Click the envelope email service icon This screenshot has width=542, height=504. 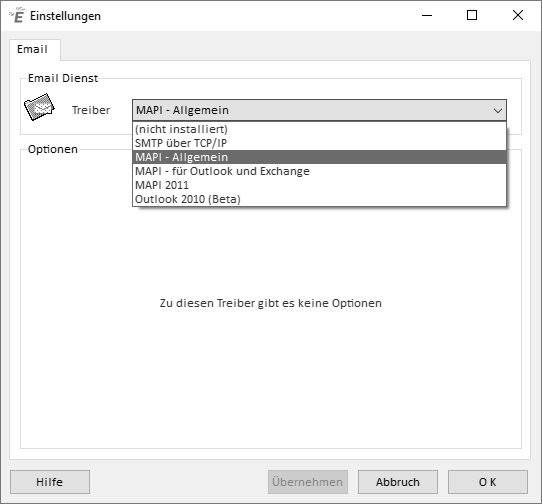(x=39, y=107)
